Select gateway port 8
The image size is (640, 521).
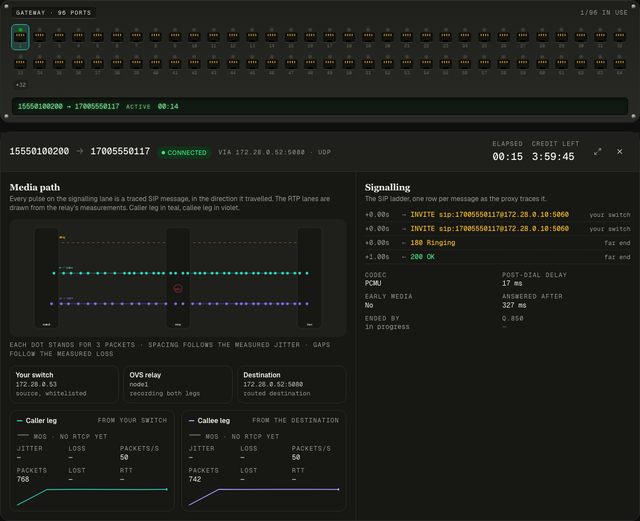156,37
